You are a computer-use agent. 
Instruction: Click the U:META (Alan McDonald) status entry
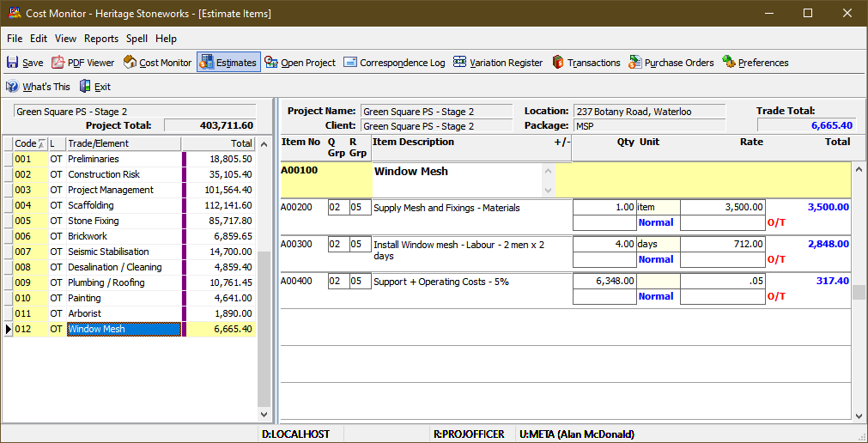click(x=577, y=434)
